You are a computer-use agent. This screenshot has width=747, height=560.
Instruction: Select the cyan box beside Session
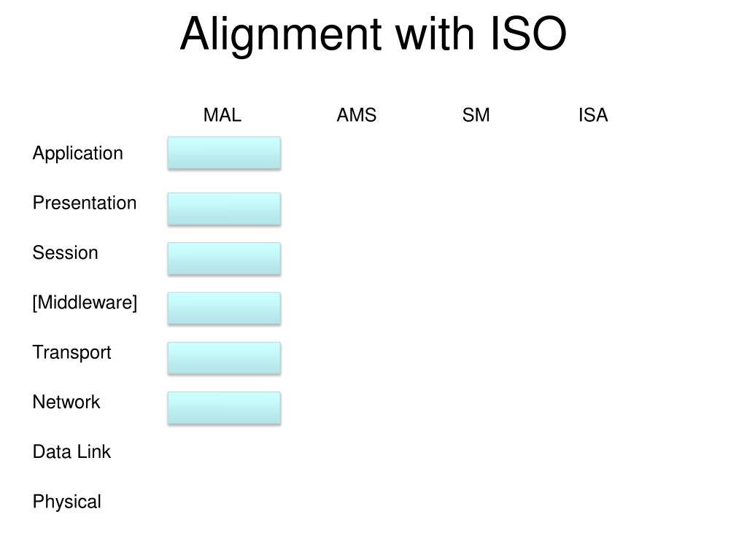[x=224, y=259]
